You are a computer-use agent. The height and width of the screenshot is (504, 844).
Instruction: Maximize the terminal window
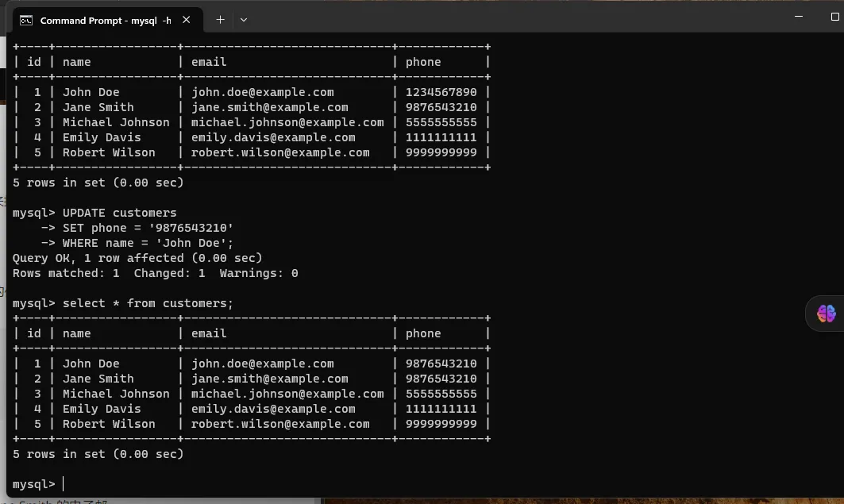[x=823, y=16]
